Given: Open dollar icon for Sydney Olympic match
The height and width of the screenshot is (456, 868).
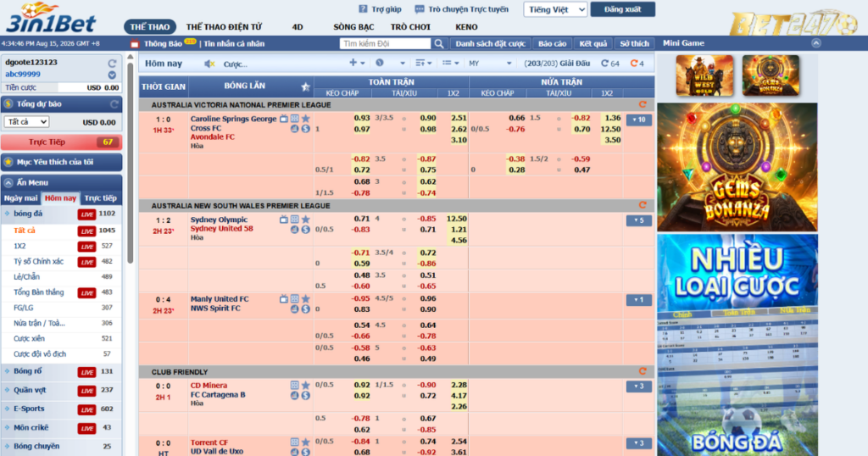Looking at the screenshot, I should (305, 230).
